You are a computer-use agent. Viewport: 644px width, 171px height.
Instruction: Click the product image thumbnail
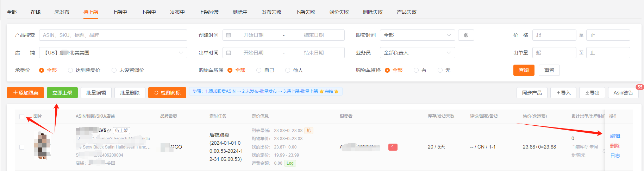pos(42,146)
